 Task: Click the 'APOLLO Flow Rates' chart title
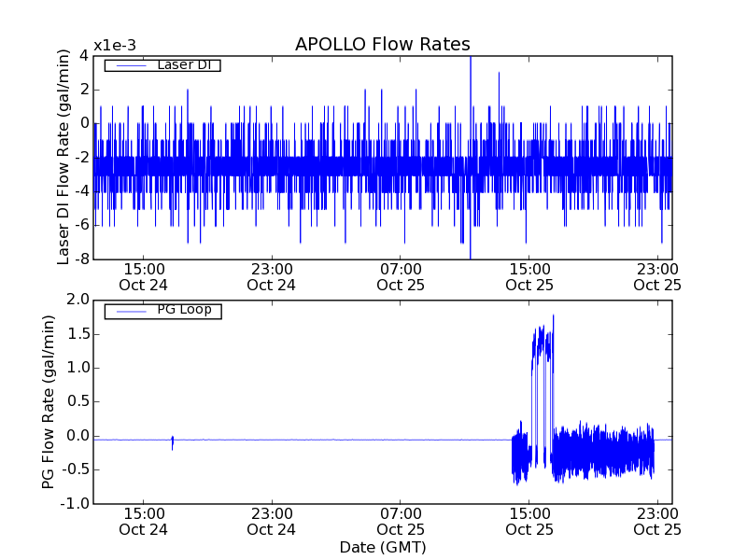382,45
